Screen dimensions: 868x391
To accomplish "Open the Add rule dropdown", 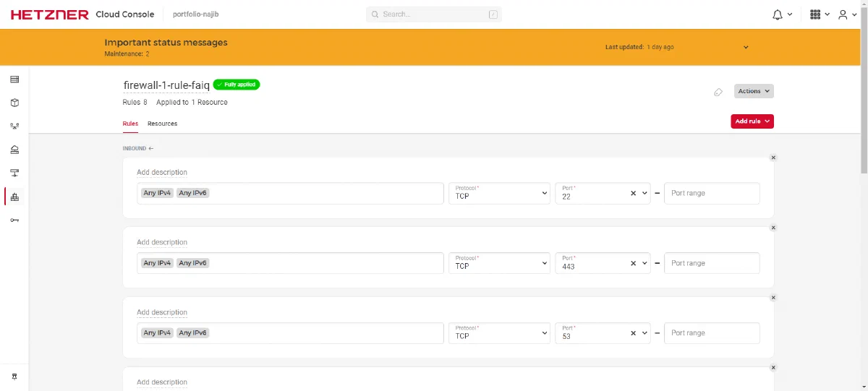I will point(752,121).
